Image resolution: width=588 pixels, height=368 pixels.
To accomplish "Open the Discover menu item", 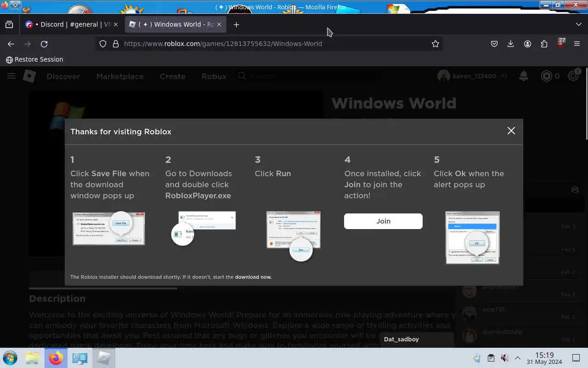I will click(63, 76).
